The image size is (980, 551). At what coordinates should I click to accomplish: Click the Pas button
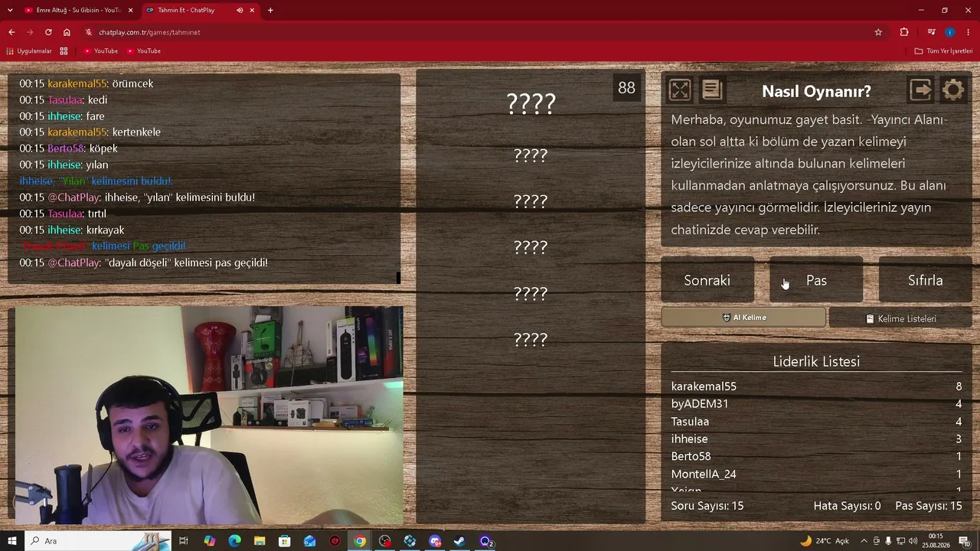tap(816, 281)
